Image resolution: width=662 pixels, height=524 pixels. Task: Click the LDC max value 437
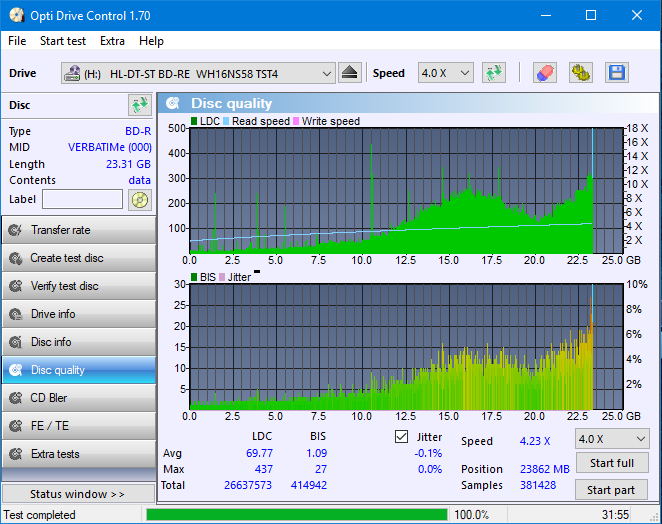[263, 469]
